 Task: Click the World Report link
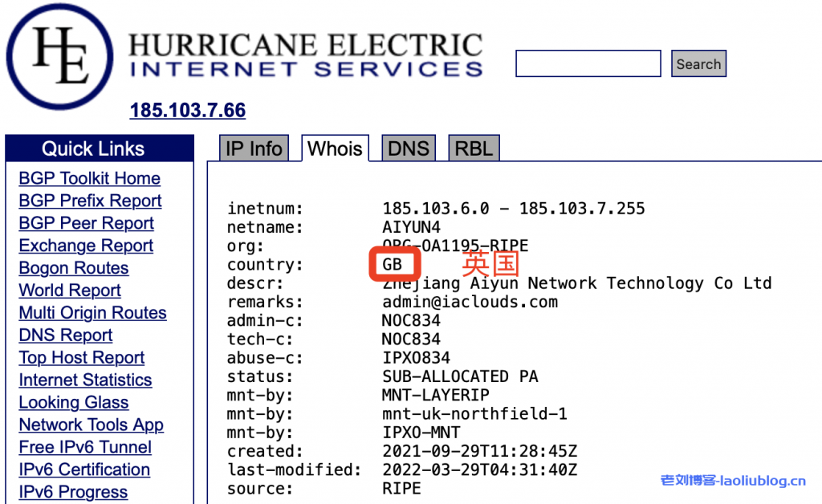tap(70, 291)
